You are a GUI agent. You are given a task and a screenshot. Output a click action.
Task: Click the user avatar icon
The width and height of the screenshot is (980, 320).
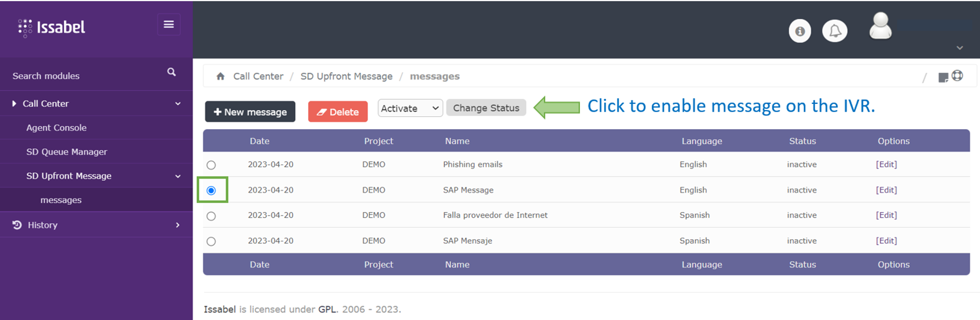pyautogui.click(x=880, y=26)
